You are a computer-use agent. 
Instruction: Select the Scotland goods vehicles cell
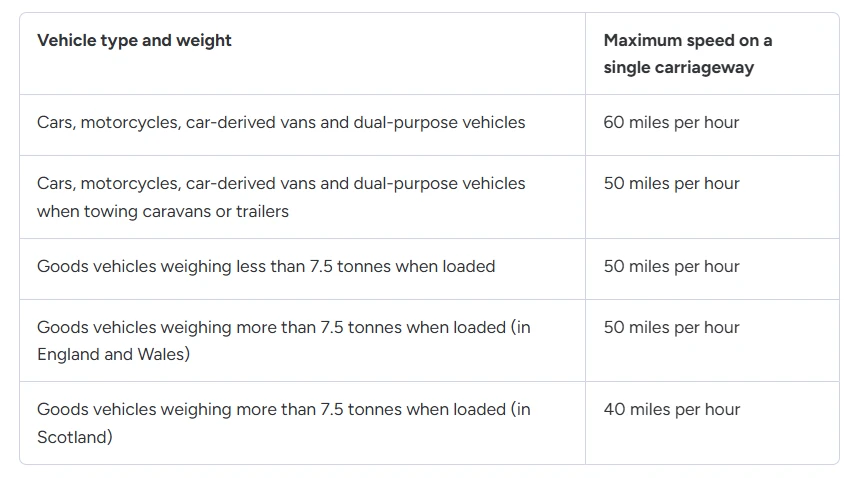pyautogui.click(x=283, y=422)
